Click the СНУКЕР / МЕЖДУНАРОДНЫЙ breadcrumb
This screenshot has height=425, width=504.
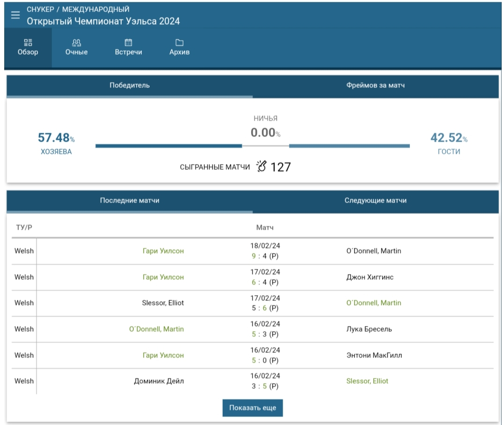(78, 9)
